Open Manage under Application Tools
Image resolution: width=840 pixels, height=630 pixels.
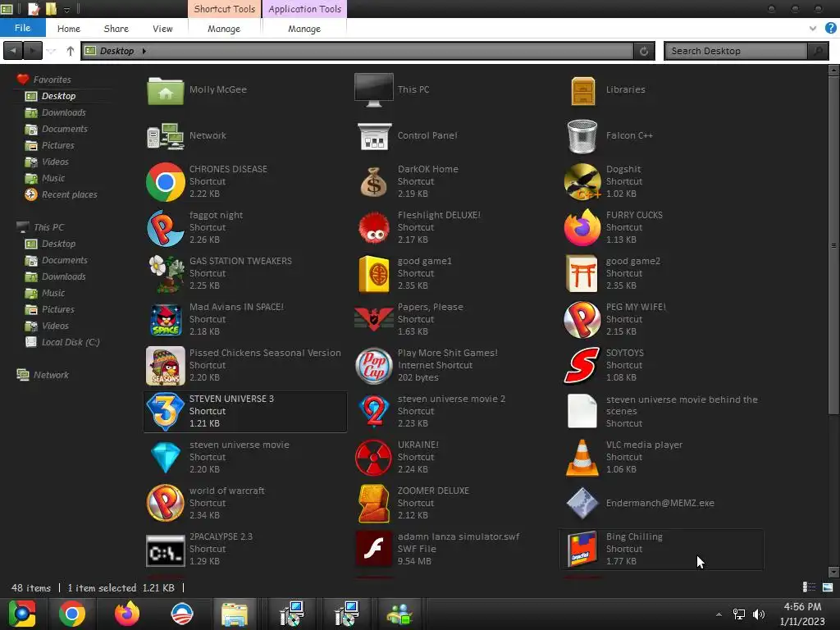304,29
